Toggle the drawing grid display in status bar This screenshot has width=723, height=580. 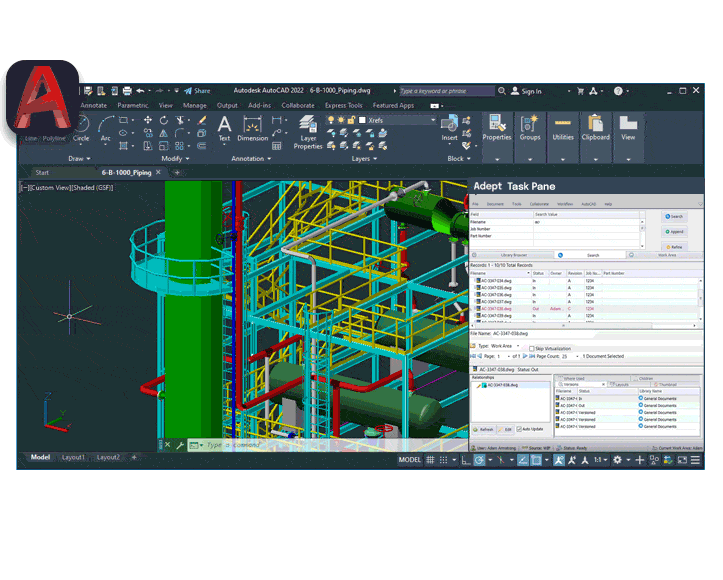point(430,460)
